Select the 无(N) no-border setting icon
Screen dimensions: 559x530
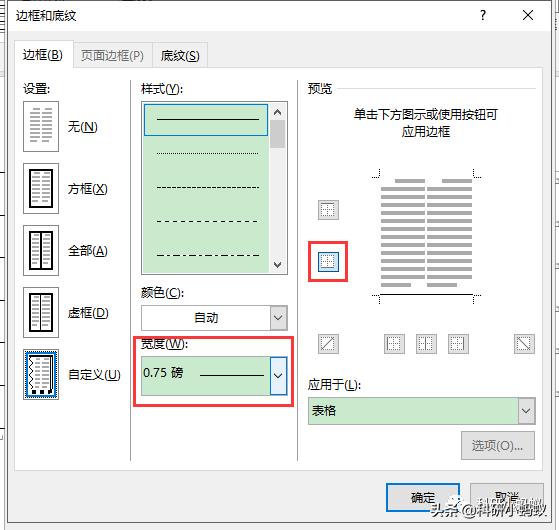click(41, 127)
